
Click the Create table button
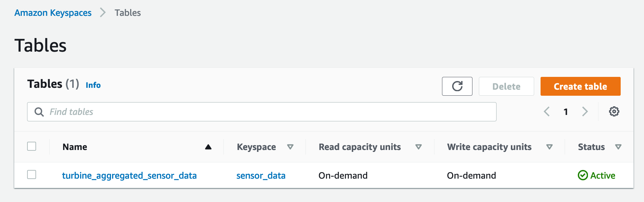(580, 86)
